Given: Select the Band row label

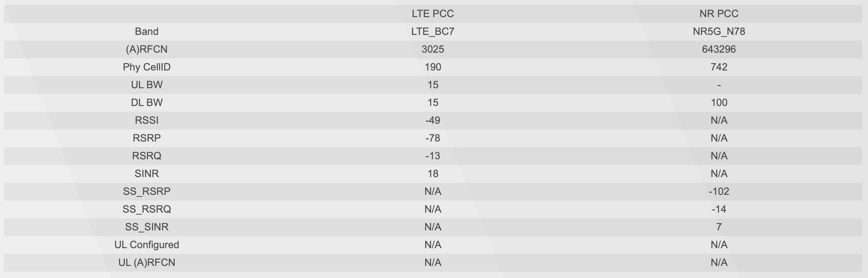Looking at the screenshot, I should click(147, 32).
